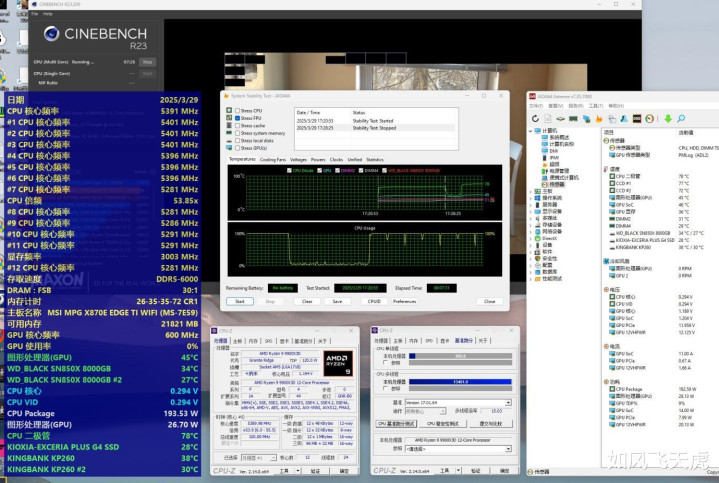Open the 处理器 #1 selection dropdown in CPU-Z
719x483 pixels.
click(273, 458)
